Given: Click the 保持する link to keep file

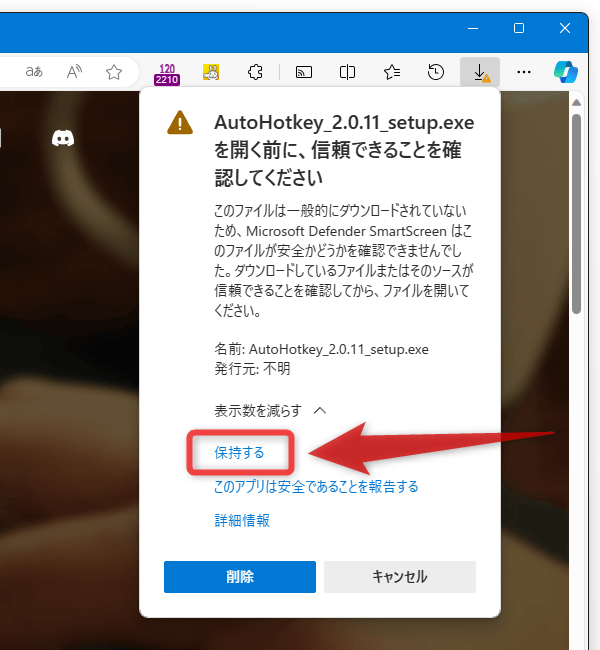Looking at the screenshot, I should pyautogui.click(x=239, y=452).
